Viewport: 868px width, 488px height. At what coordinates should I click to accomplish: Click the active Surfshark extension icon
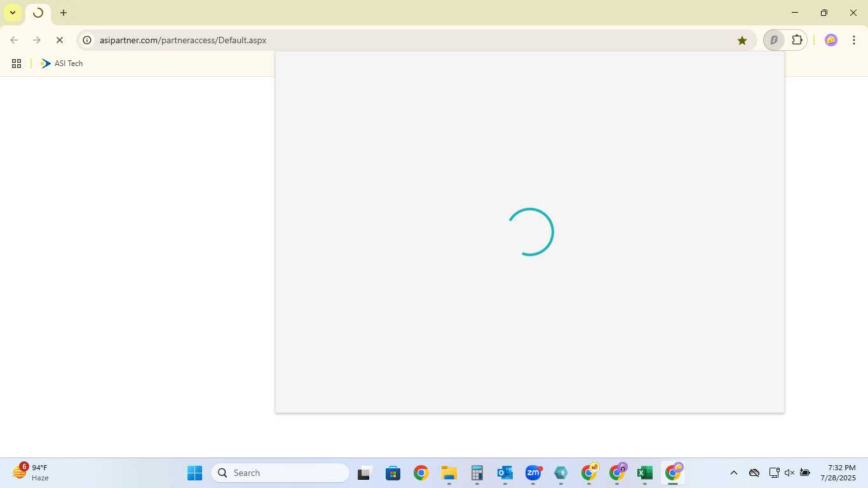coord(774,40)
